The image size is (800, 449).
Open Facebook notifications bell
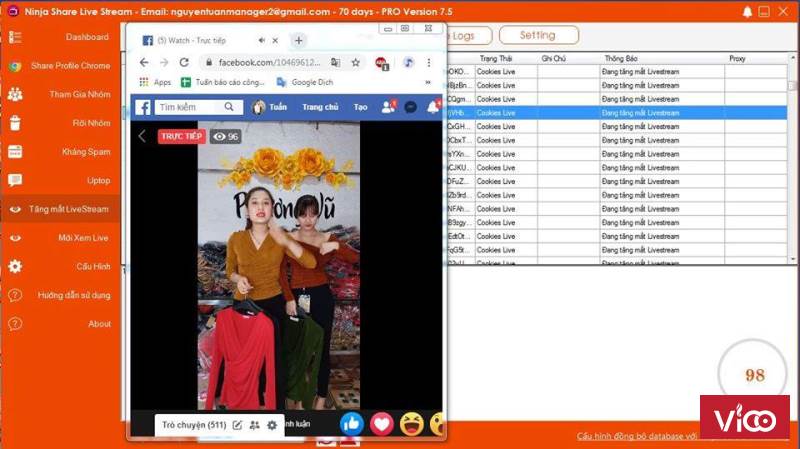[433, 107]
